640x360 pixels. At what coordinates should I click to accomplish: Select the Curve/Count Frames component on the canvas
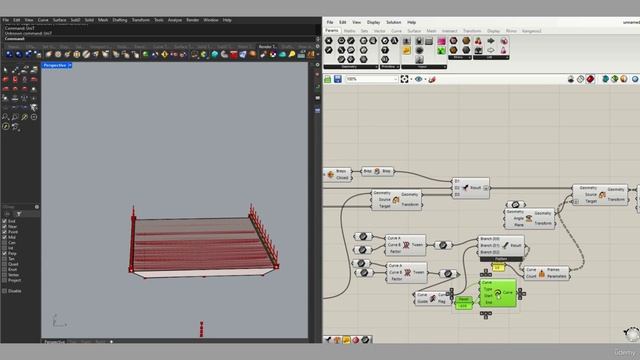pos(547,273)
